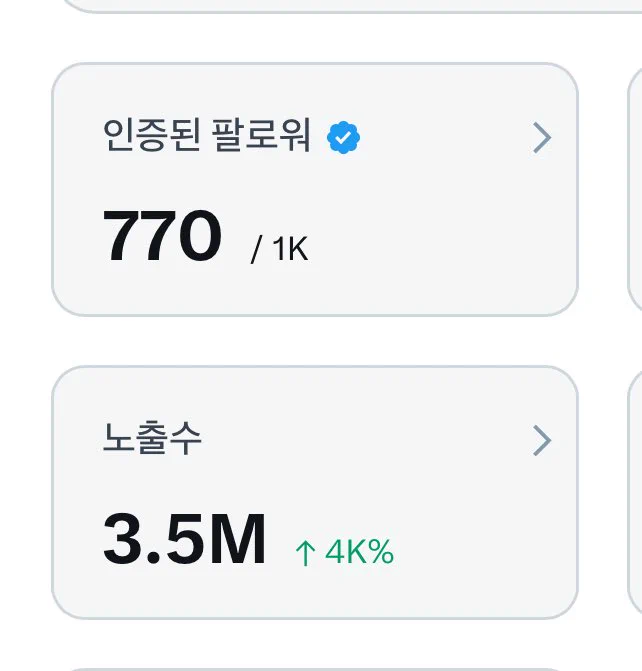Open verified followers details via chevron arrow
Image resolution: width=642 pixels, height=671 pixels.
coord(542,137)
